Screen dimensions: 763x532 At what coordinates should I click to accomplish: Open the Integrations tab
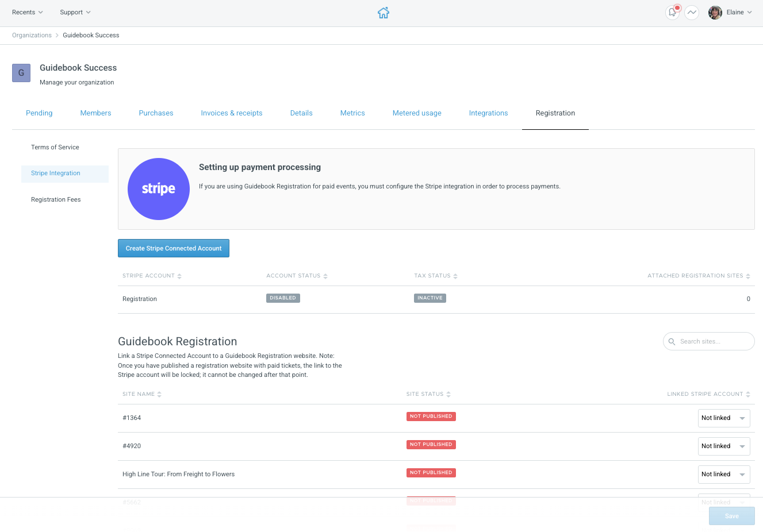pos(488,113)
